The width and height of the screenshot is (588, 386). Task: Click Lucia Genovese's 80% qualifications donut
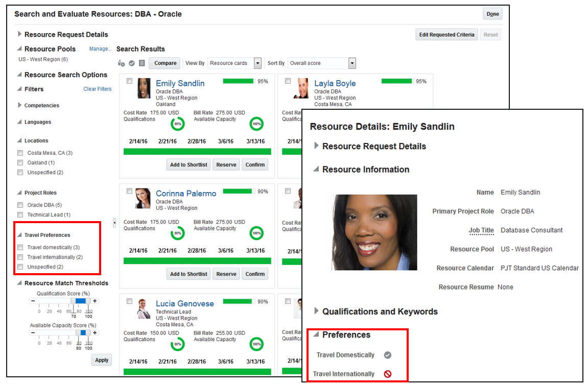[x=177, y=344]
